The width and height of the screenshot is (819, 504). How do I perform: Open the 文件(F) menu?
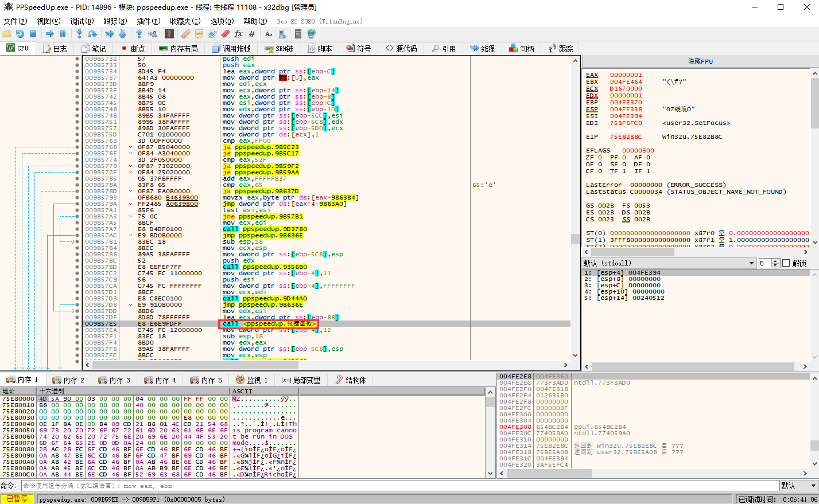tap(15, 21)
